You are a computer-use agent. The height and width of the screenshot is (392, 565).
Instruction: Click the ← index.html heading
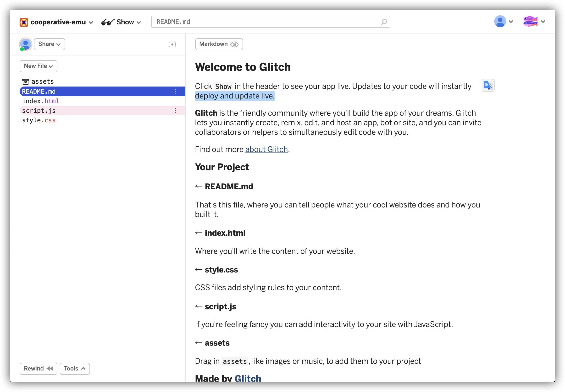(220, 233)
